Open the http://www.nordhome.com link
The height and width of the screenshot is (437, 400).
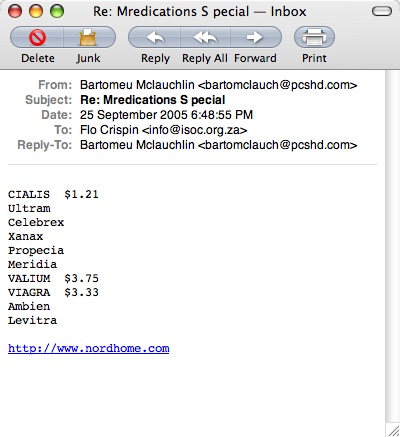click(x=89, y=348)
